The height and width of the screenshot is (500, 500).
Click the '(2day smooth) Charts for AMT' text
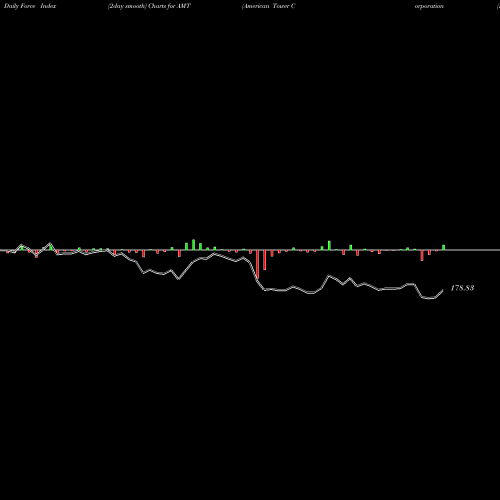(x=149, y=6)
